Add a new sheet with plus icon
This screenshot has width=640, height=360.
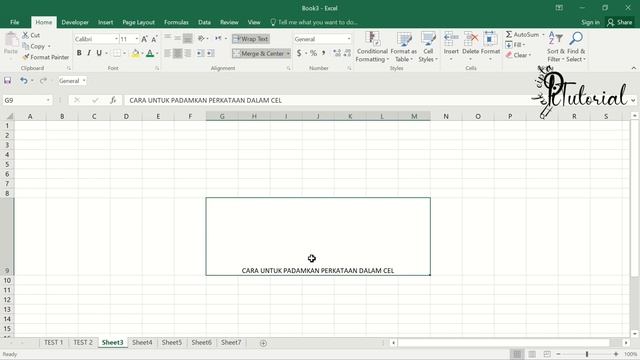[263, 343]
